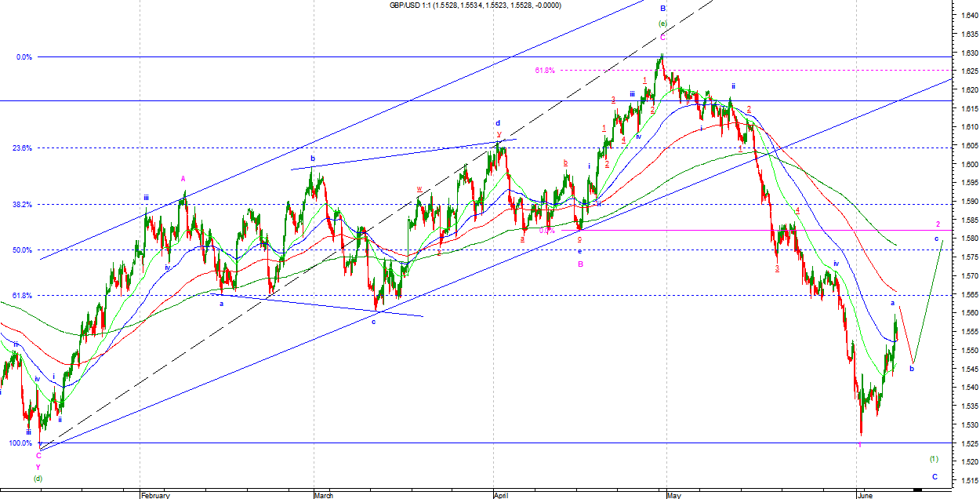The image size is (980, 499).
Task: Select the blue wave B label at chart top
Action: (x=662, y=9)
